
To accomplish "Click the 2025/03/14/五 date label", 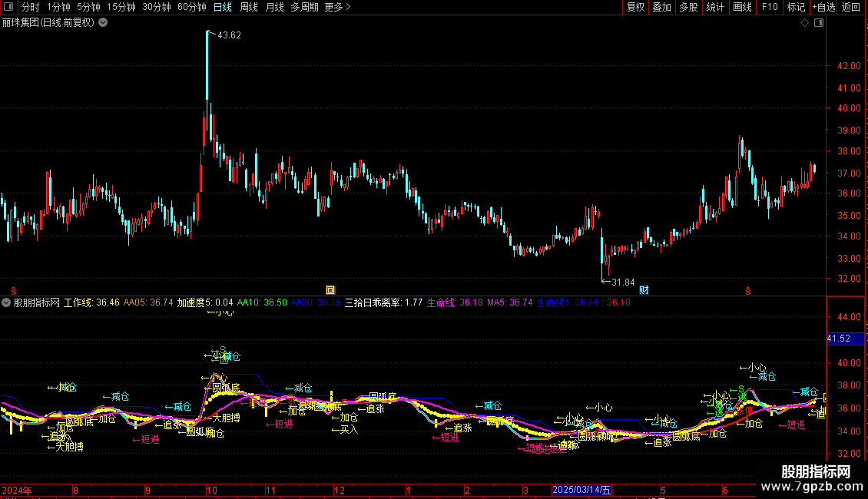I will pyautogui.click(x=581, y=490).
